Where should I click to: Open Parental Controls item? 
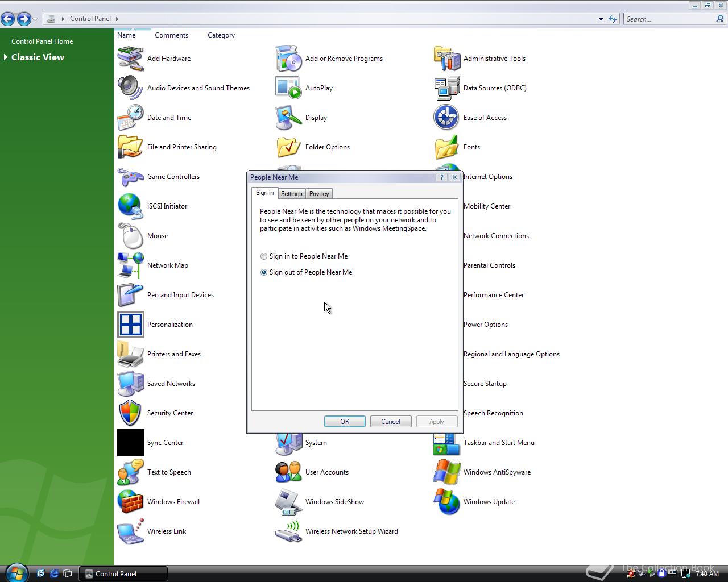pyautogui.click(x=489, y=265)
